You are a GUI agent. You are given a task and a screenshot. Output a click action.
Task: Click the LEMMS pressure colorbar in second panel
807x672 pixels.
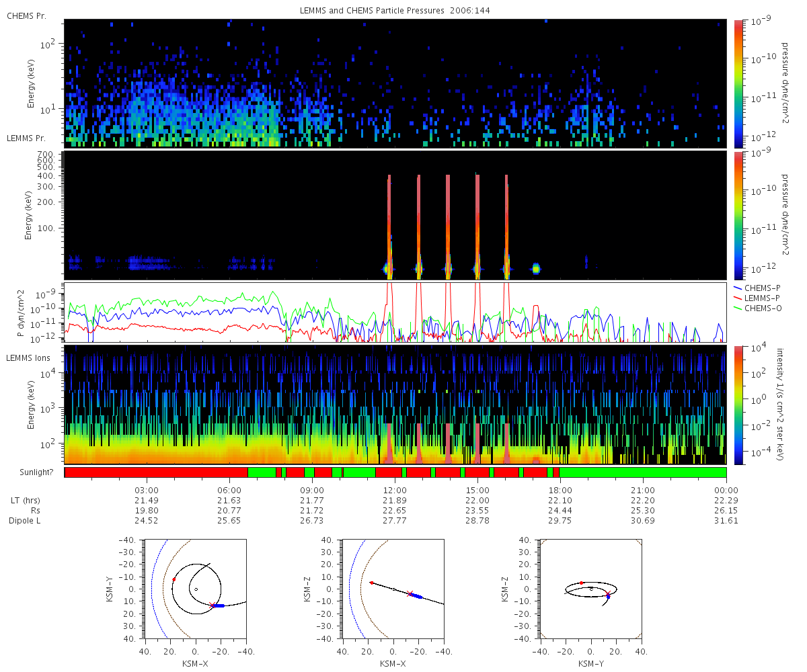[738, 215]
